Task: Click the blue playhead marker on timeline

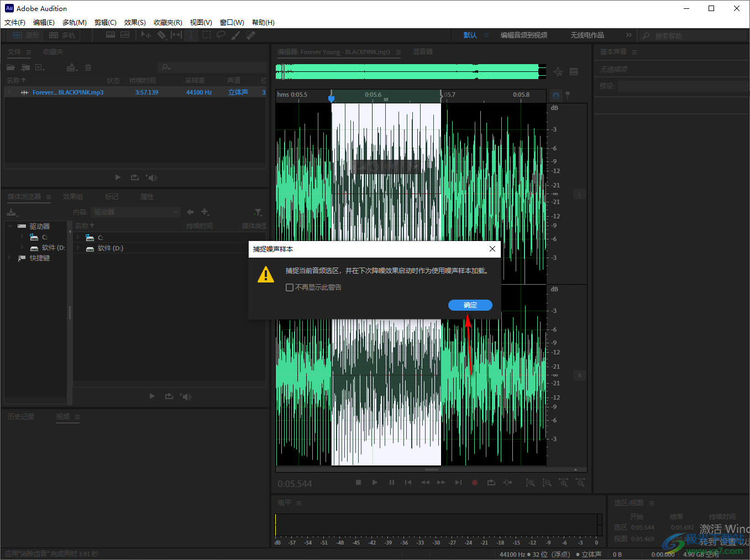Action: (331, 99)
